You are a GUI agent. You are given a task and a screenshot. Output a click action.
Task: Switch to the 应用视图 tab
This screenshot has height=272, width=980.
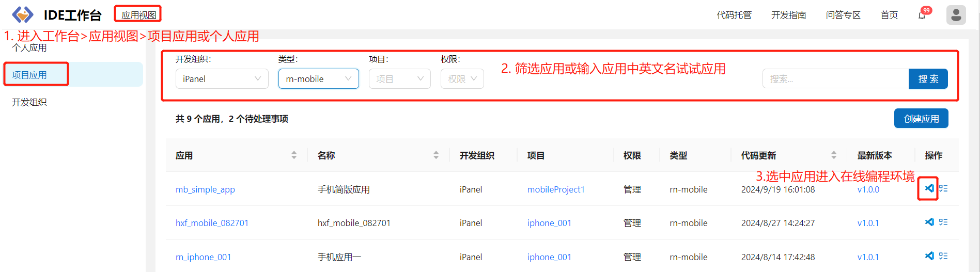click(138, 15)
